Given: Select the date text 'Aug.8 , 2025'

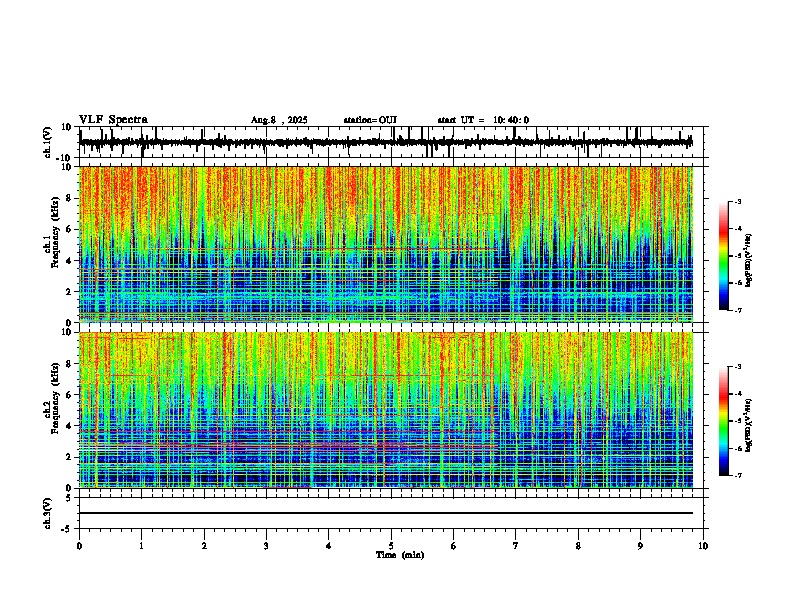Looking at the screenshot, I should [x=279, y=120].
